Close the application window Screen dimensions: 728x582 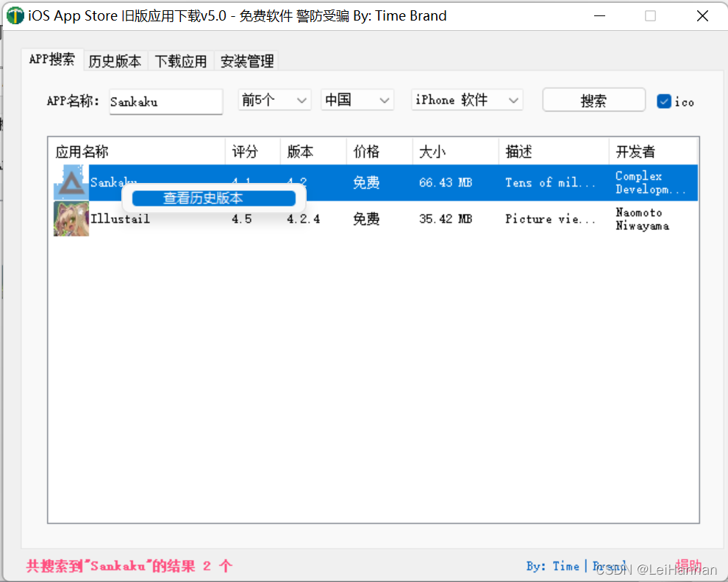(702, 15)
